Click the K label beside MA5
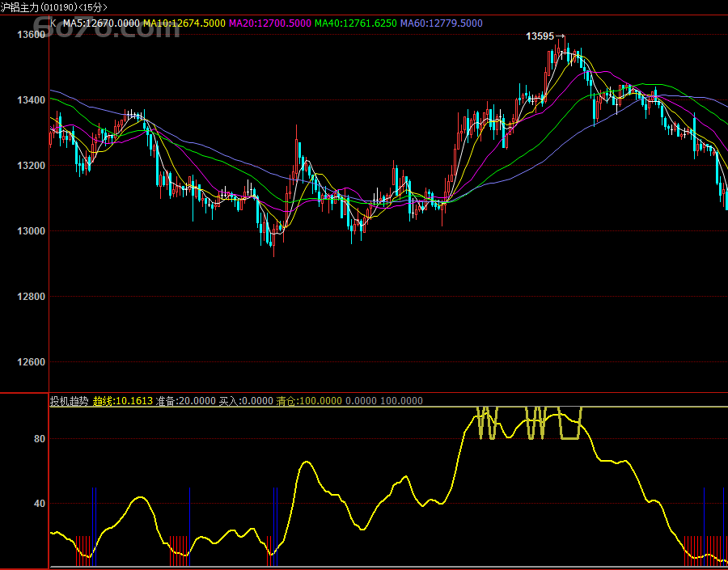This screenshot has height=570, width=728. 54,23
